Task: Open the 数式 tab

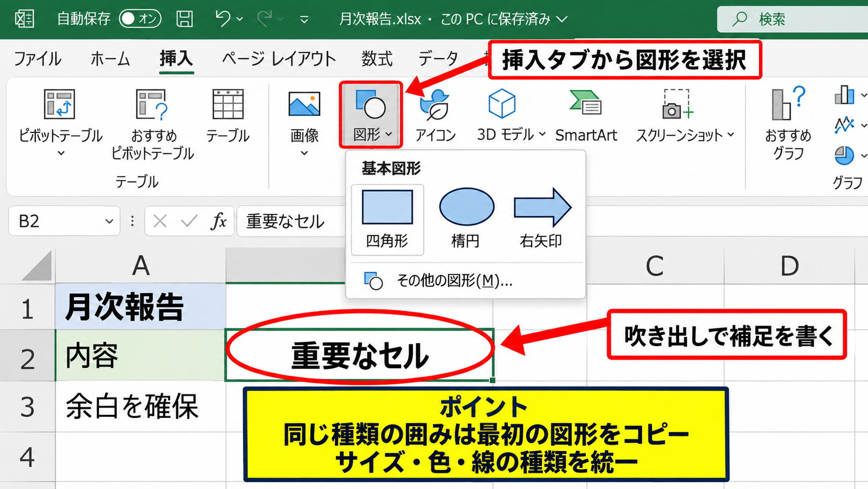Action: (x=377, y=59)
